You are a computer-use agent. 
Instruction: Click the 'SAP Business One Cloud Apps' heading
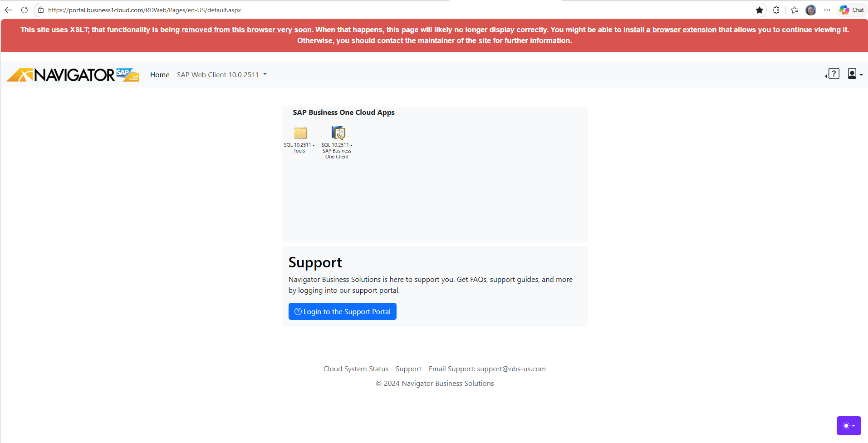(343, 113)
